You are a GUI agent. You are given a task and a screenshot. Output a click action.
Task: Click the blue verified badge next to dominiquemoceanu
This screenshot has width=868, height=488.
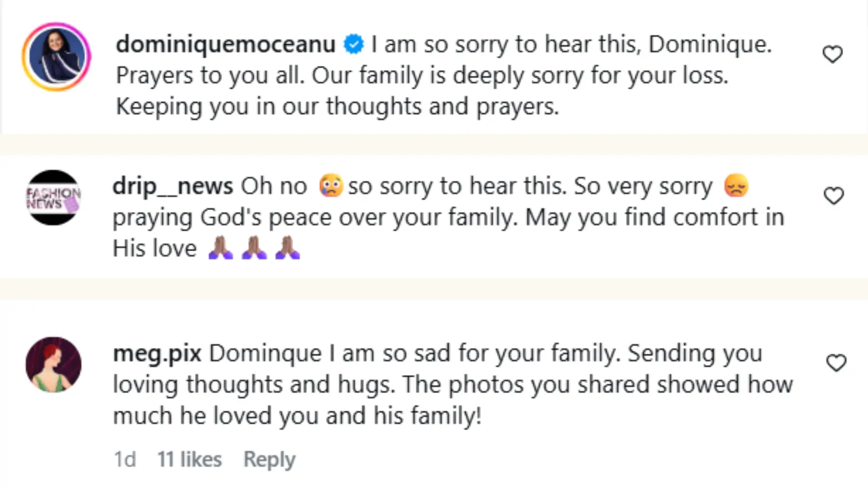[x=353, y=44]
